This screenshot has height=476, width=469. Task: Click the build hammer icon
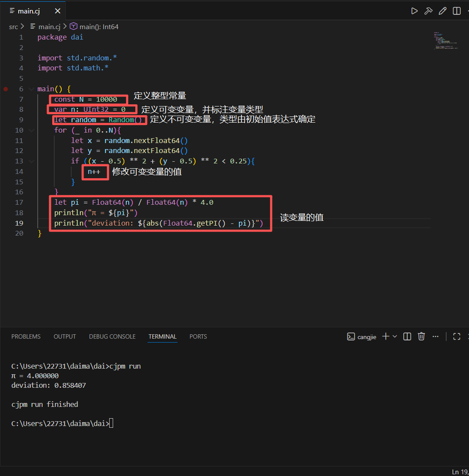point(428,11)
